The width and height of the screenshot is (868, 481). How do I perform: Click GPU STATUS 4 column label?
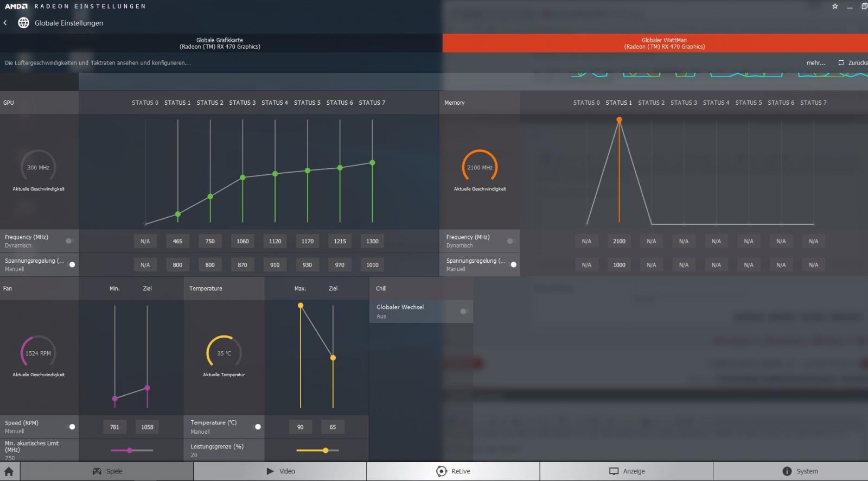click(x=275, y=103)
